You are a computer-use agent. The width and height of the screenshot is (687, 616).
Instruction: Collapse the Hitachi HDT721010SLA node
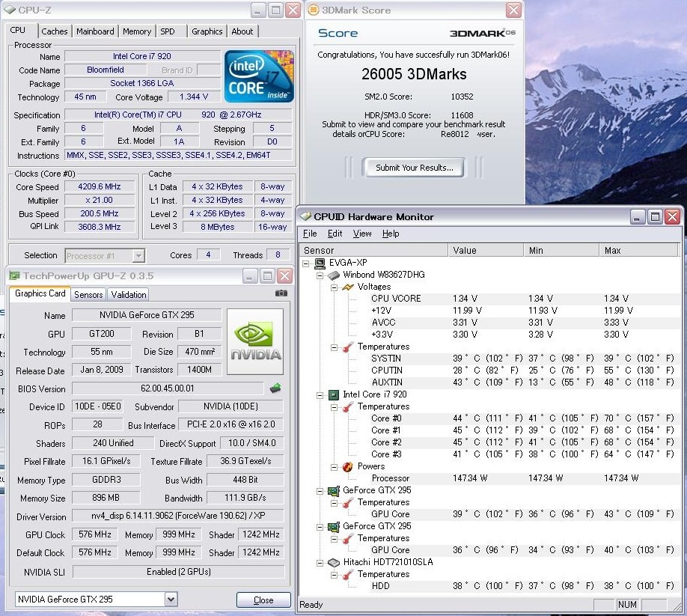coord(320,563)
